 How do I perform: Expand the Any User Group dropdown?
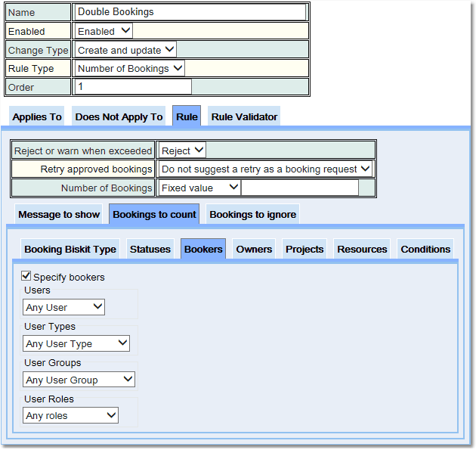[x=79, y=380]
